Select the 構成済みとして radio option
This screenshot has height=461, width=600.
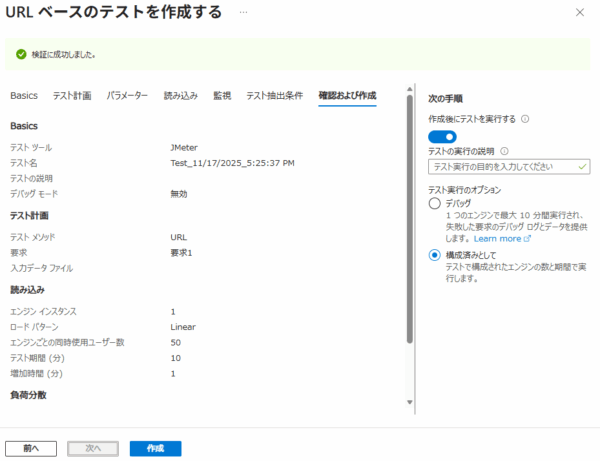(x=434, y=255)
